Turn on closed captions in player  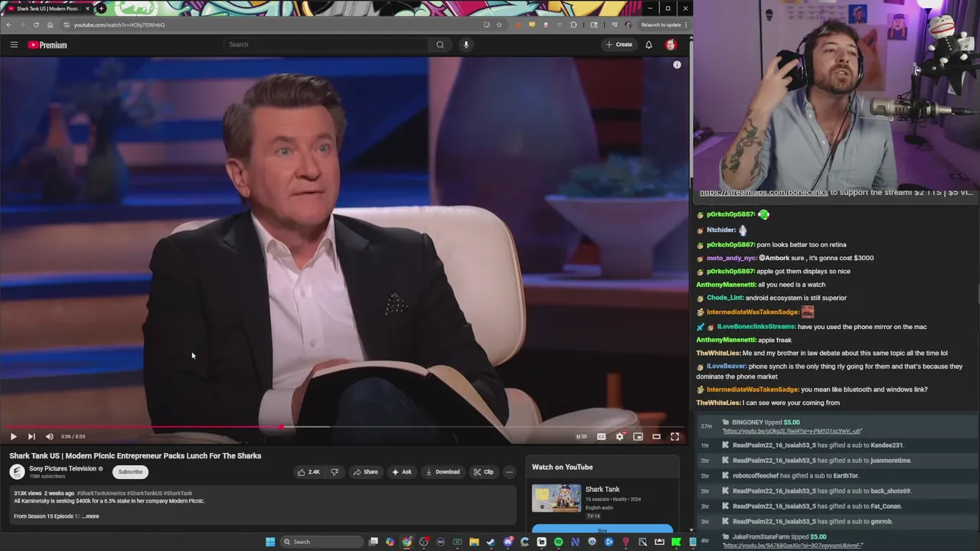click(x=601, y=436)
